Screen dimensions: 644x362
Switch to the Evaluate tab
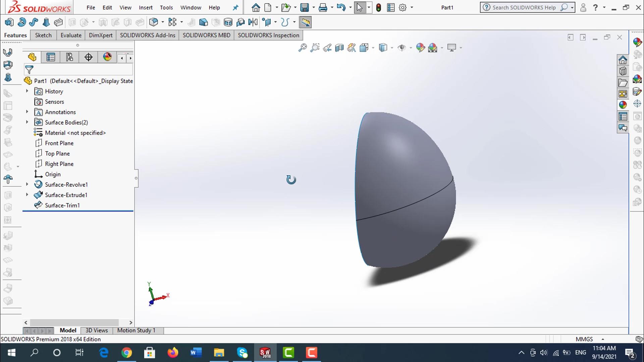pyautogui.click(x=71, y=35)
